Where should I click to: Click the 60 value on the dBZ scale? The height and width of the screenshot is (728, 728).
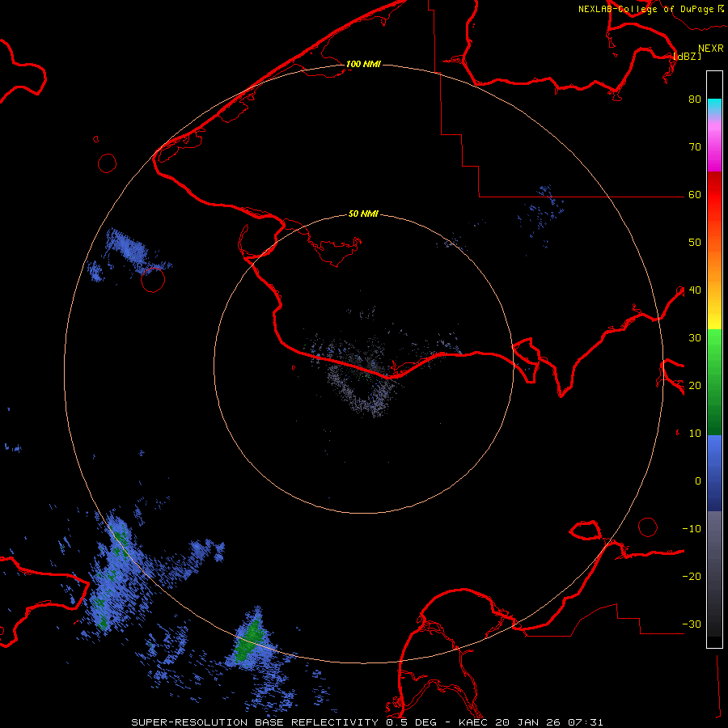pyautogui.click(x=695, y=194)
